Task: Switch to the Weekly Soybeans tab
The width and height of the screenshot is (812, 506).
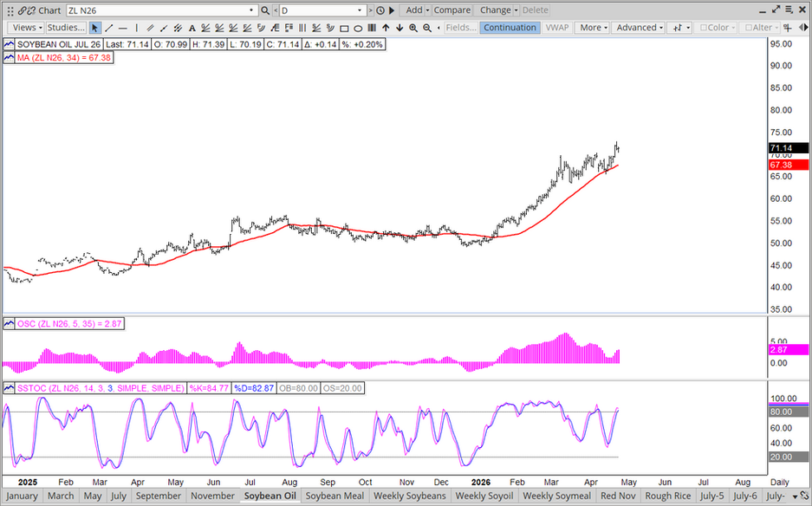Action: click(410, 496)
